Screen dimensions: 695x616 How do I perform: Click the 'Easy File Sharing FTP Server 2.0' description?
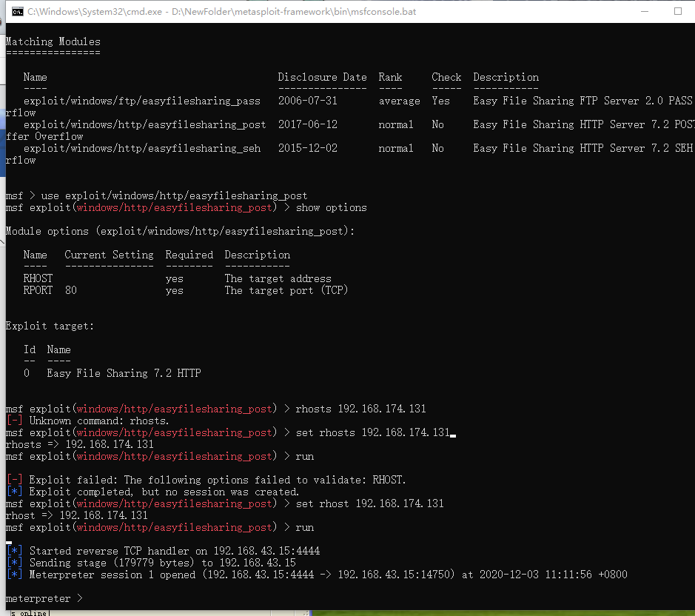566,101
